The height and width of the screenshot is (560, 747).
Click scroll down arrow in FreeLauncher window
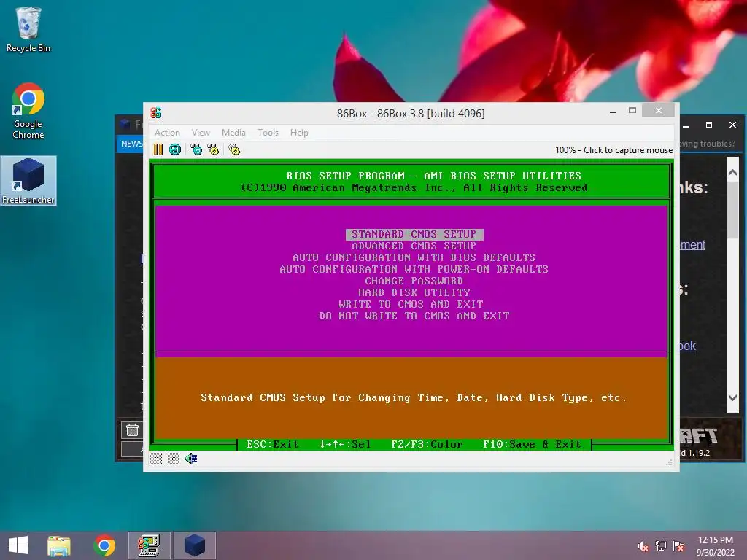click(x=732, y=397)
